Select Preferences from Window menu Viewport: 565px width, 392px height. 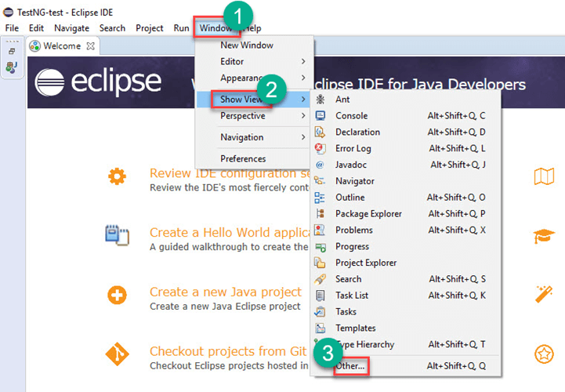(x=243, y=158)
